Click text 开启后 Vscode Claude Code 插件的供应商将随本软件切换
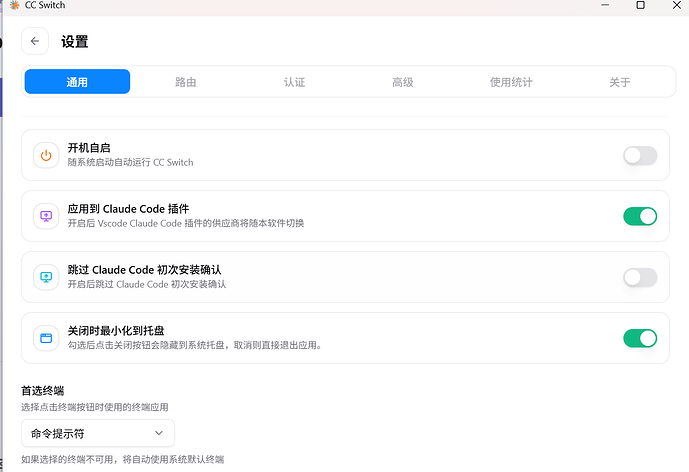The height and width of the screenshot is (472, 689). (x=186, y=223)
